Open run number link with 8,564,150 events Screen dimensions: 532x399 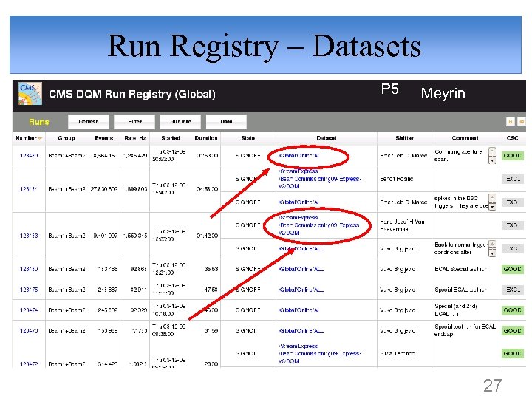(29, 156)
